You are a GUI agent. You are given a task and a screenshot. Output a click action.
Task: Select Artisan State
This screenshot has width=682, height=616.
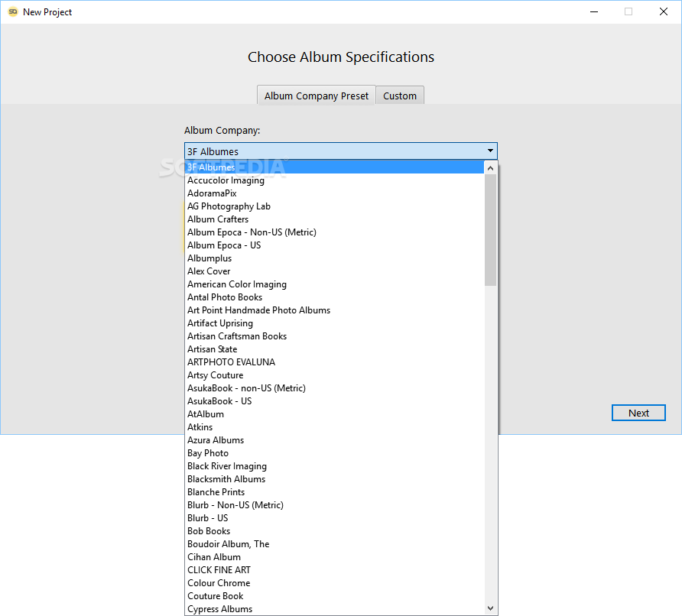click(334, 349)
